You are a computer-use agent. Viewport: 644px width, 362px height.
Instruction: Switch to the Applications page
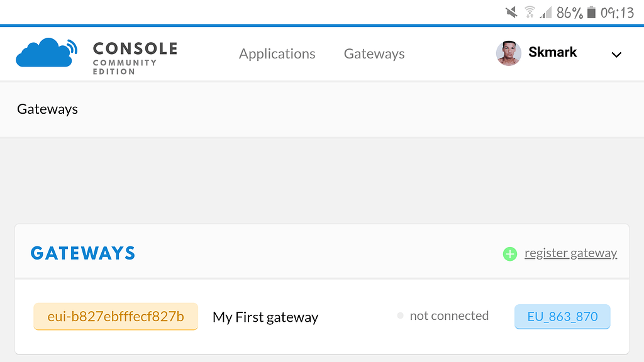[277, 53]
